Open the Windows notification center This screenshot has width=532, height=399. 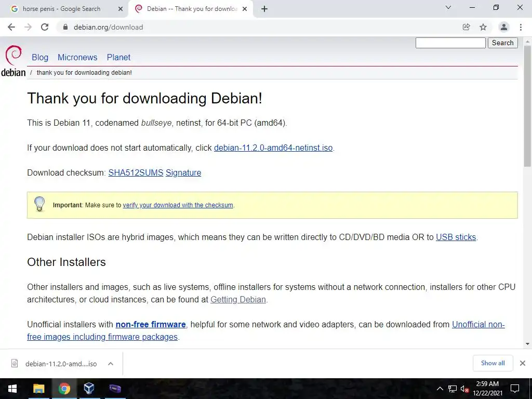[x=515, y=389]
